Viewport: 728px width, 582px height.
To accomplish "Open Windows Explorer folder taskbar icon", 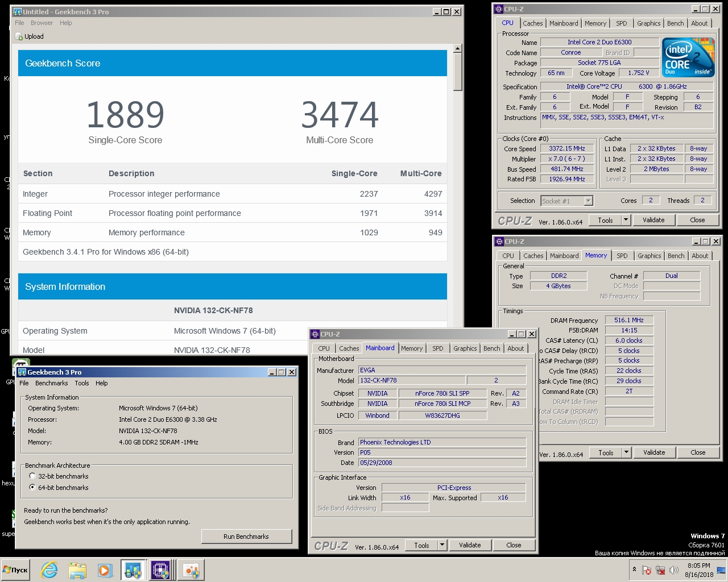I will pyautogui.click(x=77, y=570).
